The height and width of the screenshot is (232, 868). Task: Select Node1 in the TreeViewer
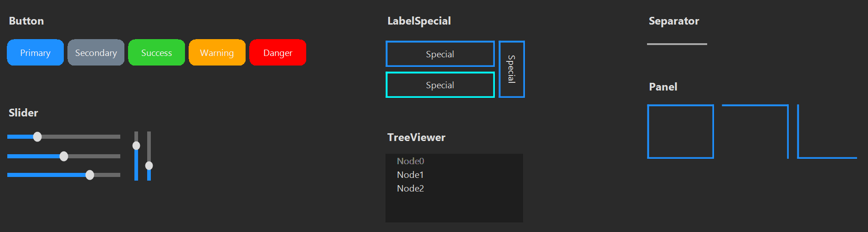coord(410,175)
